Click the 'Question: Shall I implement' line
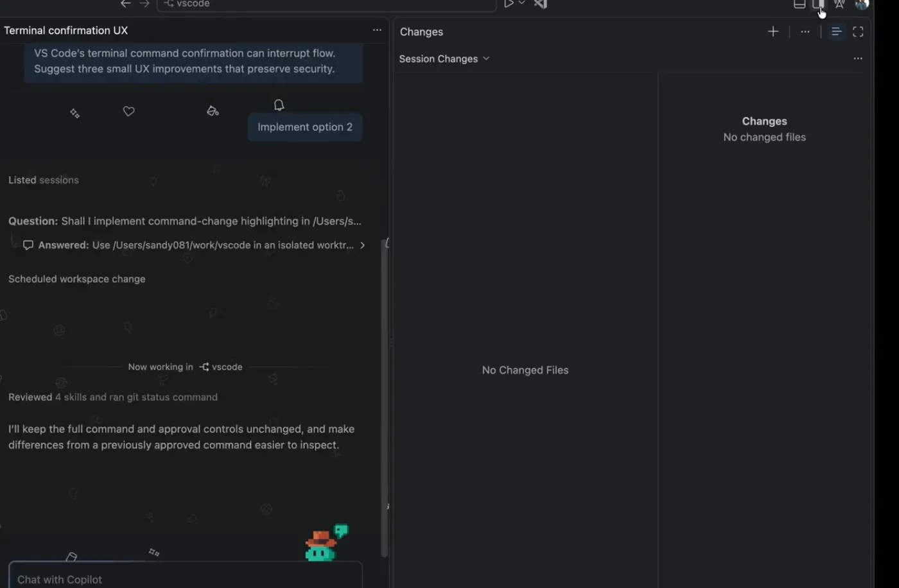This screenshot has width=899, height=588. point(185,221)
